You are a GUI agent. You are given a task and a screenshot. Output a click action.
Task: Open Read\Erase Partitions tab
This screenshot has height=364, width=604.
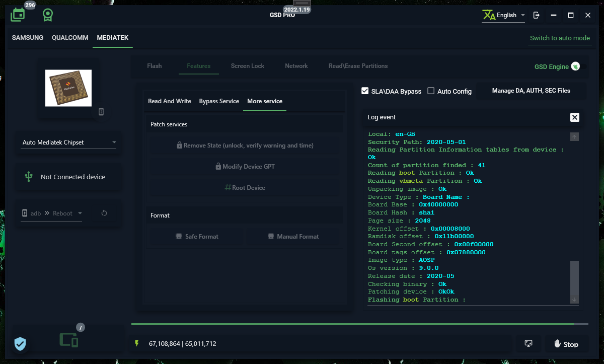click(358, 66)
